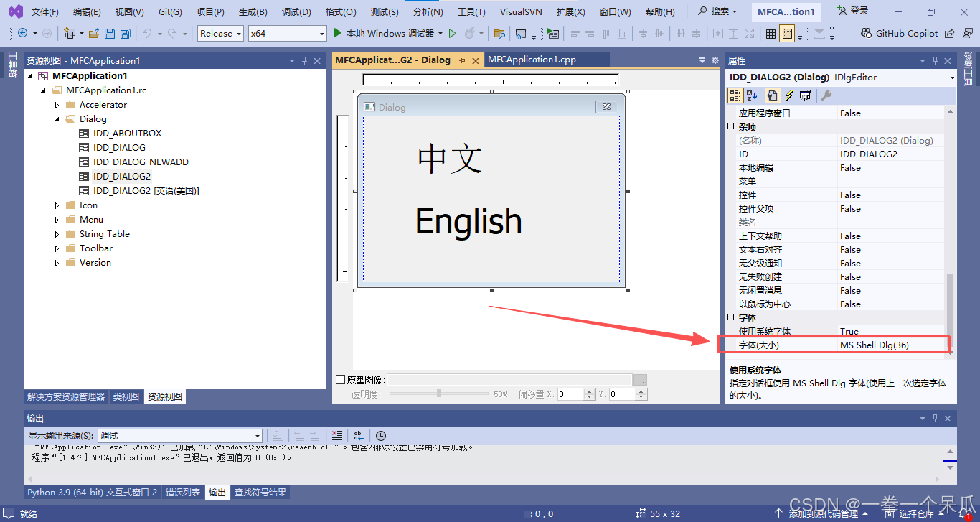980x522 pixels.
Task: Click the gear icon on document tab bar
Action: click(715, 60)
